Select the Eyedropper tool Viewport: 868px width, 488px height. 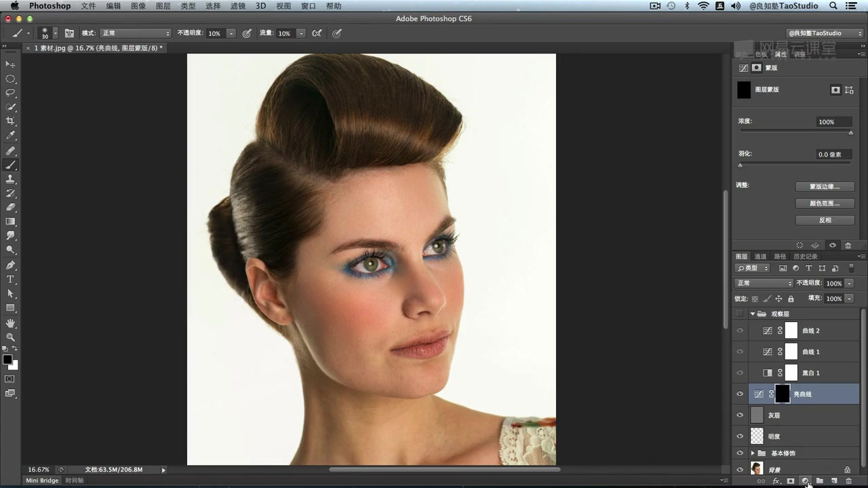(10, 136)
